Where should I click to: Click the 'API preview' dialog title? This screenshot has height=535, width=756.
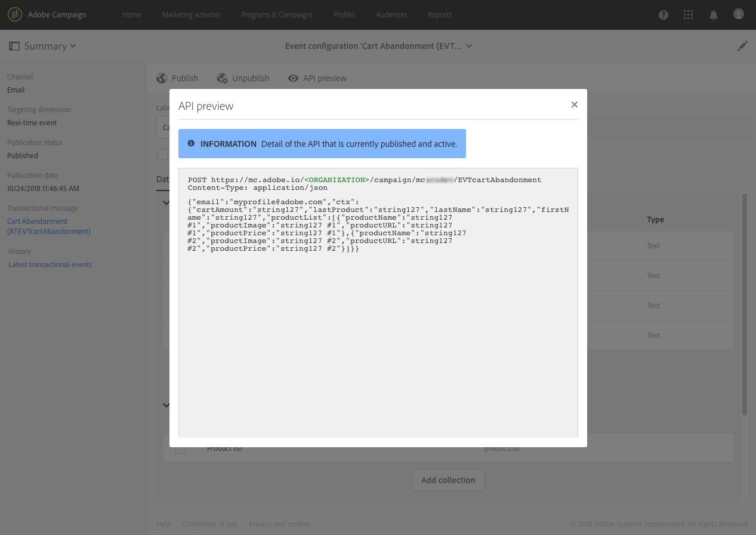tap(206, 106)
